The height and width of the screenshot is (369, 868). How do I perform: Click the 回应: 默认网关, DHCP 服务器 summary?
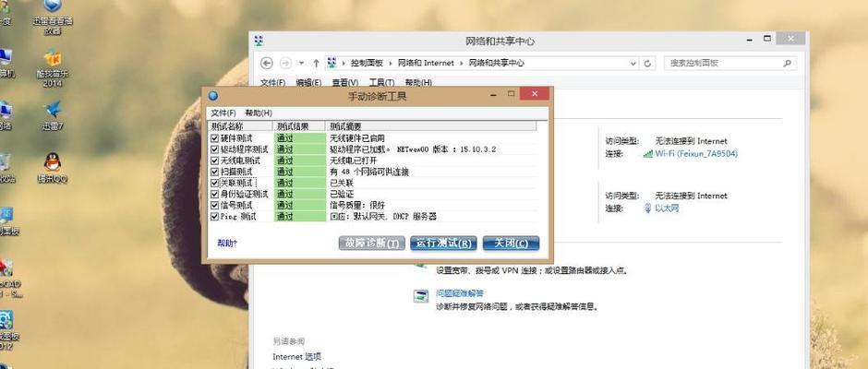pos(383,217)
